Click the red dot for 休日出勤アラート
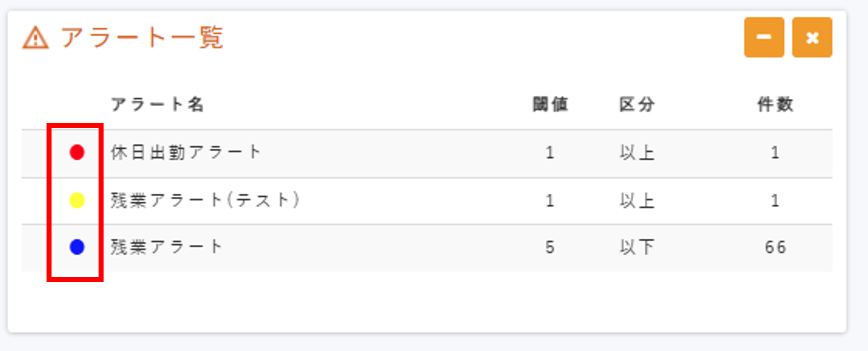The width and height of the screenshot is (868, 351). [77, 152]
